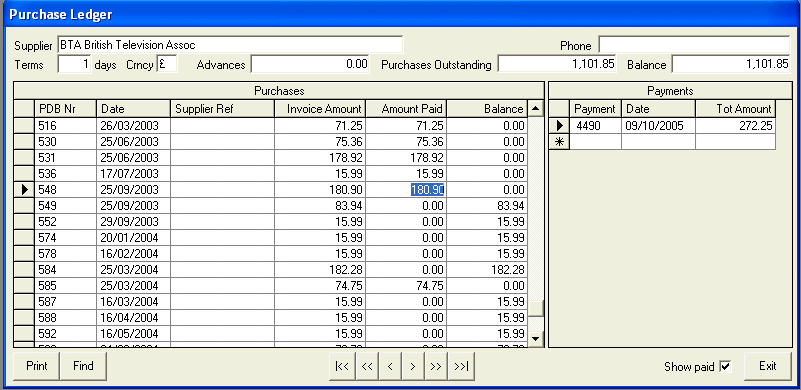Viewport: 801px width, 390px height.
Task: Select the row selector for PDB 584
Action: click(24, 269)
